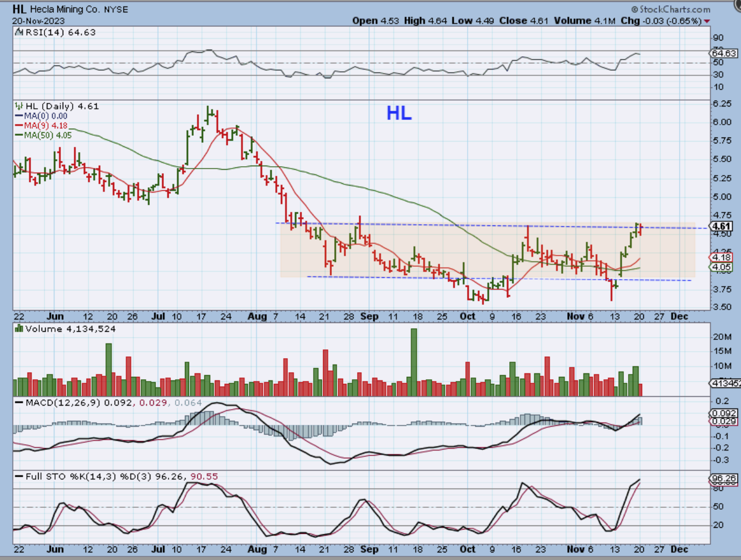This screenshot has width=741, height=560.
Task: Click the blue MA(0) legend dash
Action: coord(19,116)
